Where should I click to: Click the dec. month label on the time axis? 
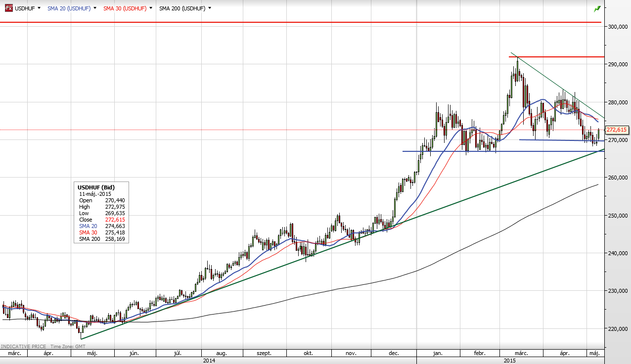(395, 354)
